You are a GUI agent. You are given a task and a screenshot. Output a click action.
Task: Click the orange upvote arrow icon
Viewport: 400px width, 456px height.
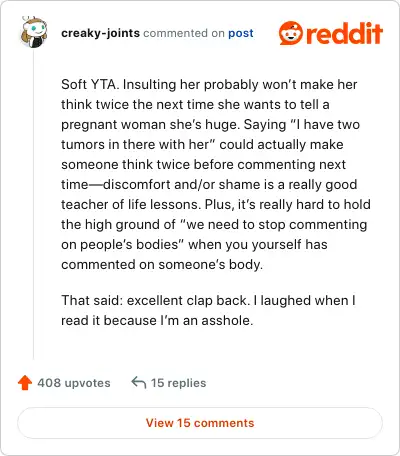tap(25, 383)
